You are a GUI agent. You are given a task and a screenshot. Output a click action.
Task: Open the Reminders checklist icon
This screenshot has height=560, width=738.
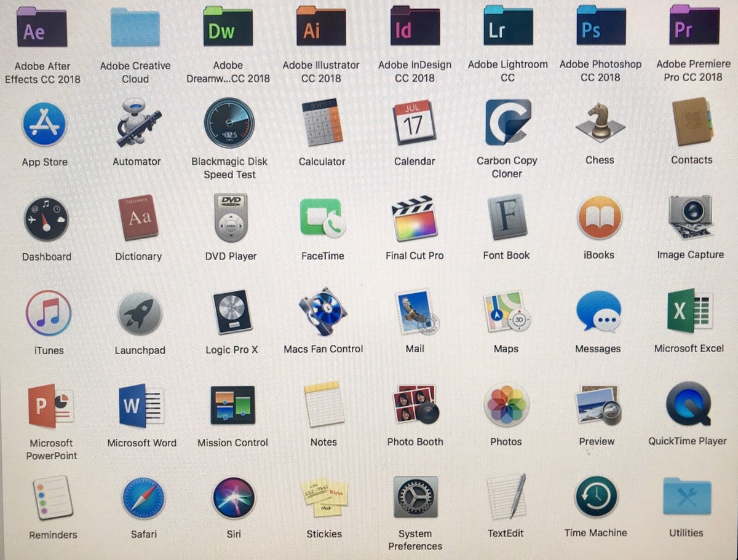(53, 498)
